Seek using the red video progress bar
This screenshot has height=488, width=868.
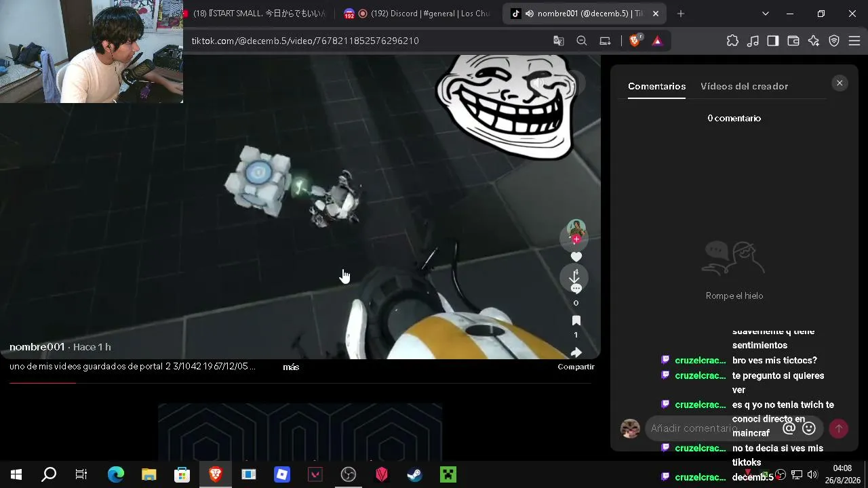[x=300, y=383]
